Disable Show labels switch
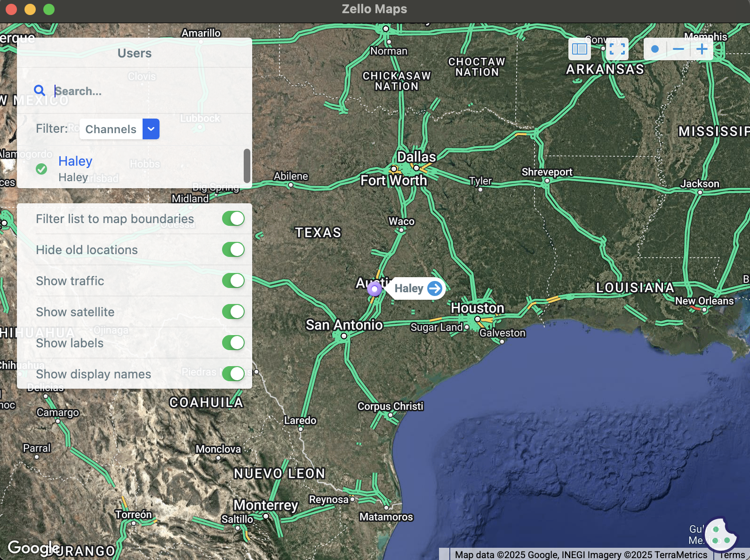750x560 pixels. (233, 343)
